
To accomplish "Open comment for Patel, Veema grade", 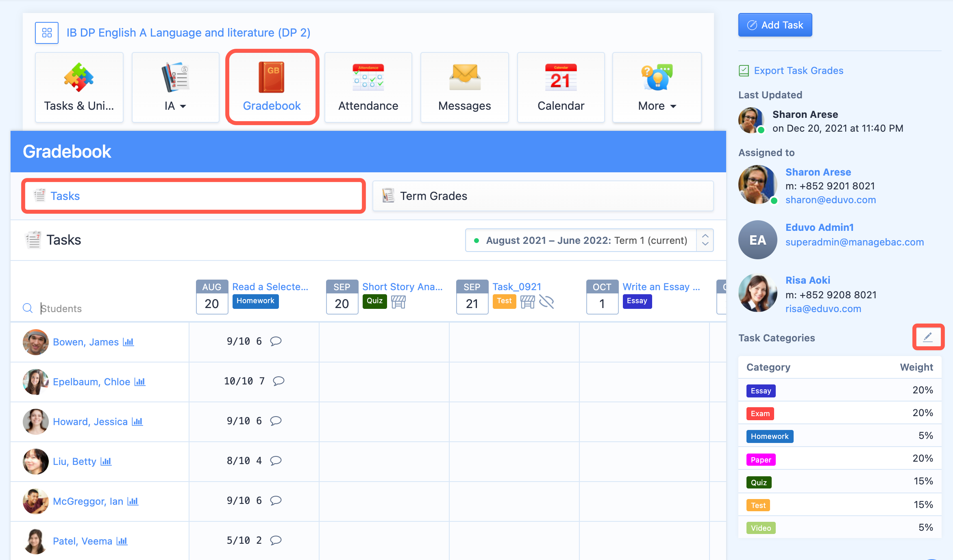I will [276, 540].
